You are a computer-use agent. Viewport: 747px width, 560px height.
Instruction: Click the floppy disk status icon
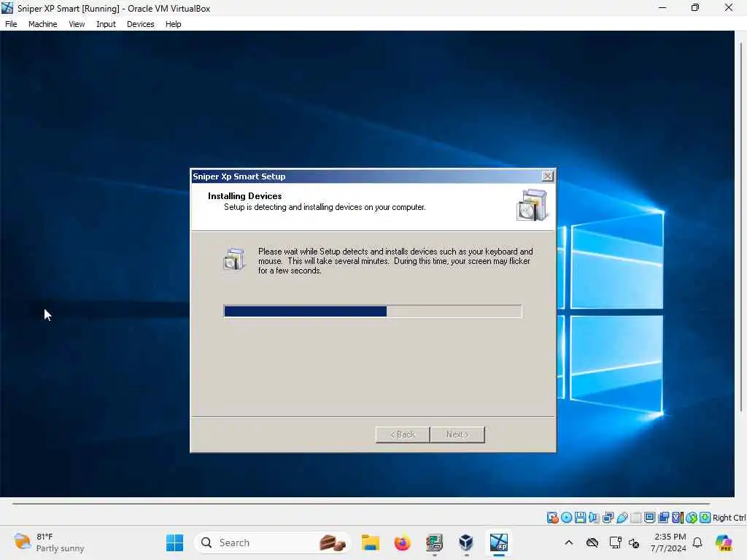click(580, 518)
